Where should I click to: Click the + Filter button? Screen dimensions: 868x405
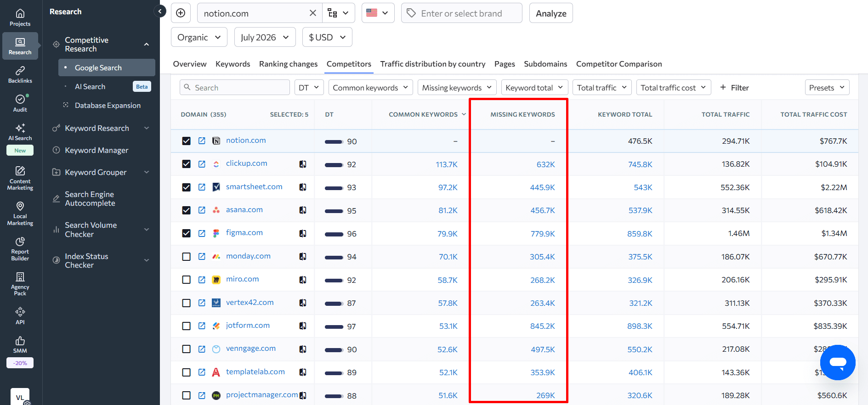(734, 87)
